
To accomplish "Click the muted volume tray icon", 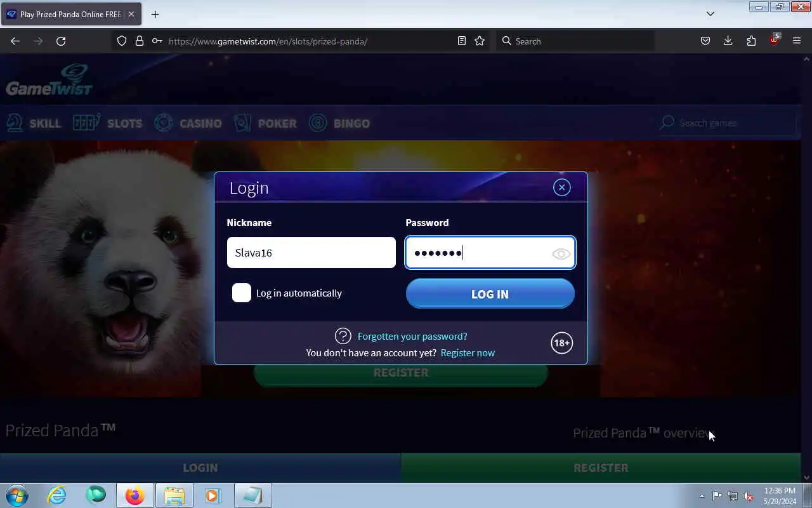I will [x=749, y=496].
